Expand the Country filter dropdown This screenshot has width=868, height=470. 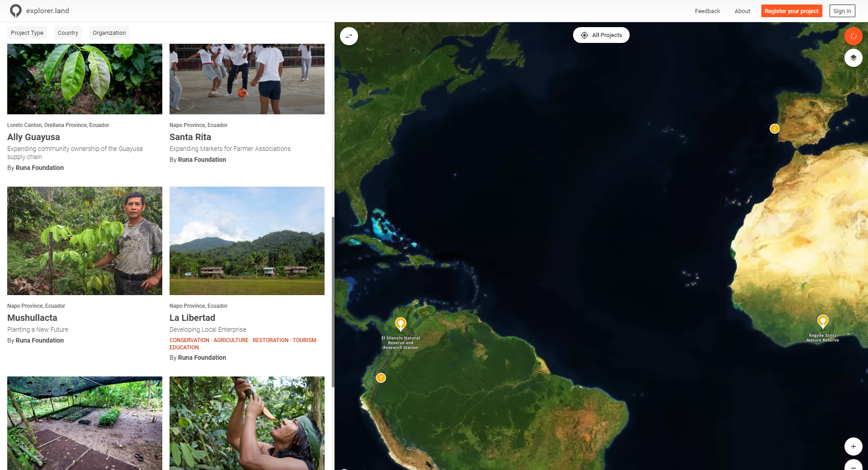[68, 33]
